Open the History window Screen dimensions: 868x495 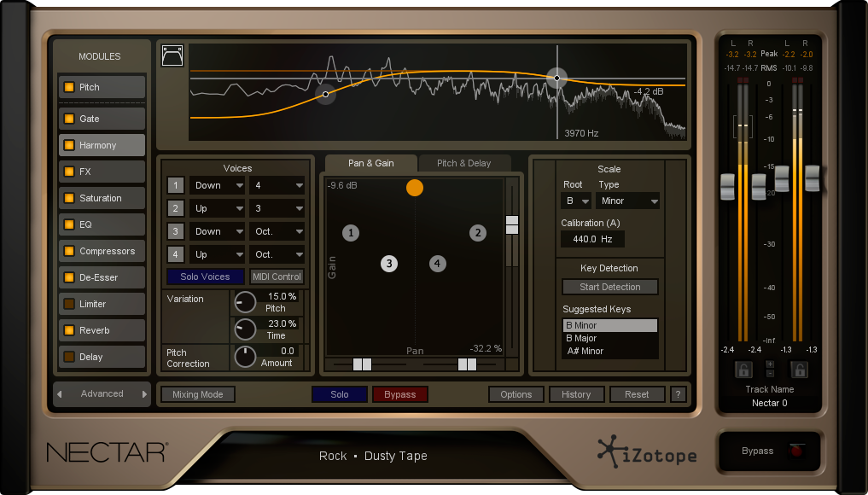(576, 394)
